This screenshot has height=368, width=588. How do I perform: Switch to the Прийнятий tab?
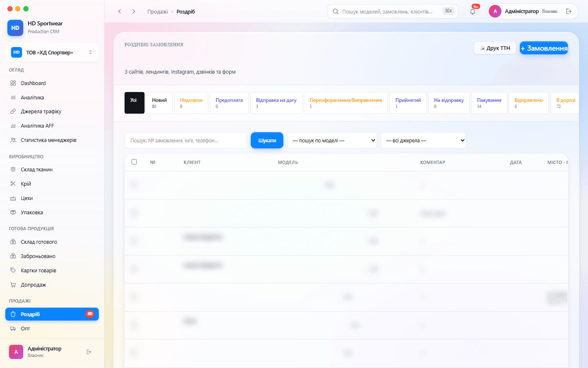(408, 103)
